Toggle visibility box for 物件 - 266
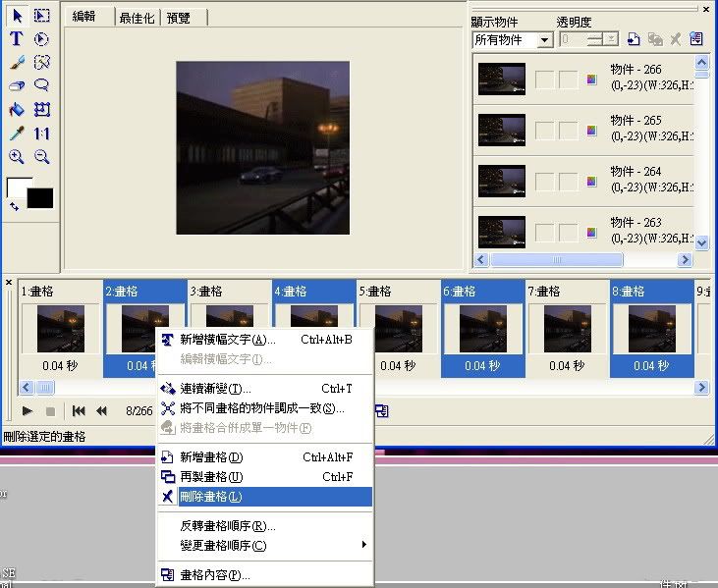Viewport: 718px width, 588px height. coord(544,80)
